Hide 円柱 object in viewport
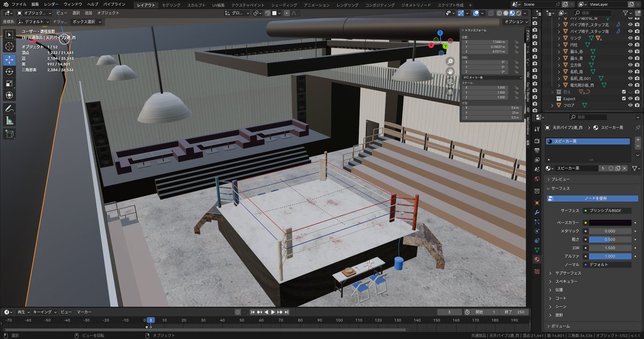This screenshot has width=644, height=339. (x=630, y=45)
